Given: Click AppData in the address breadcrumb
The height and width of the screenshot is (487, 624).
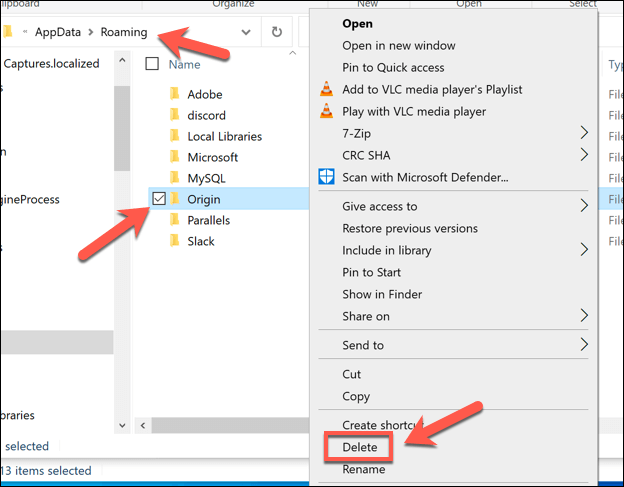Looking at the screenshot, I should 59,32.
